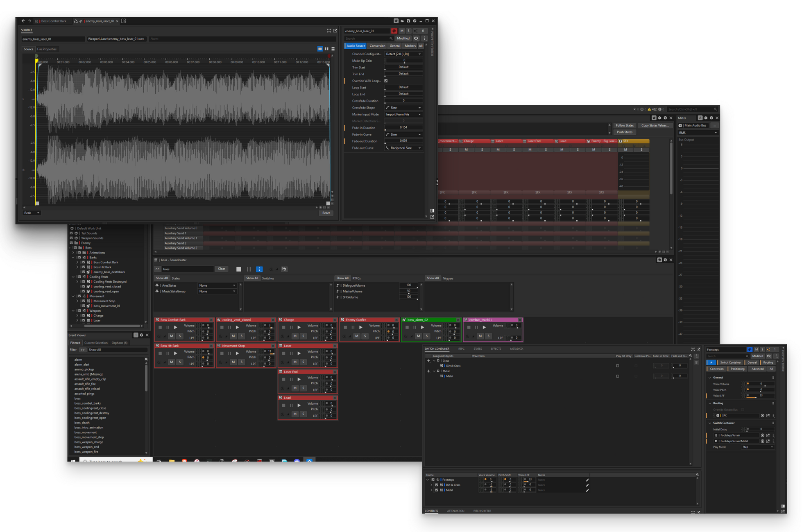
Task: Collapse the Cooling Vents tree node
Action: pyautogui.click(x=73, y=277)
